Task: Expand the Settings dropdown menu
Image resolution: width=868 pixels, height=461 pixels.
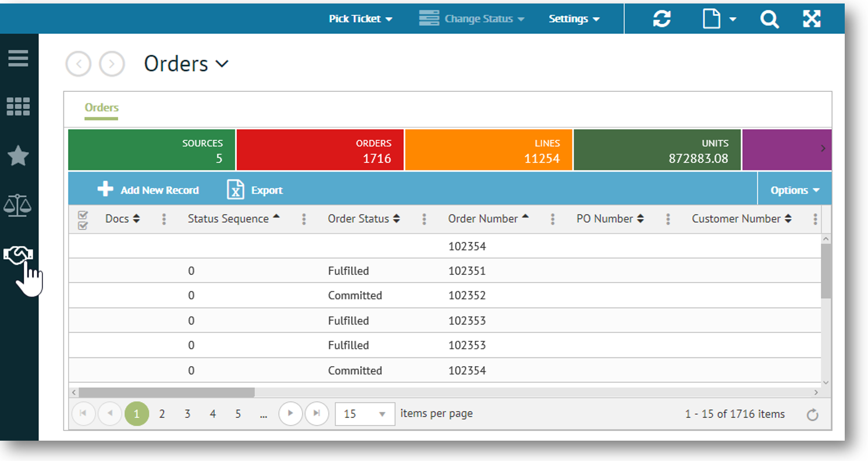Action: tap(574, 19)
